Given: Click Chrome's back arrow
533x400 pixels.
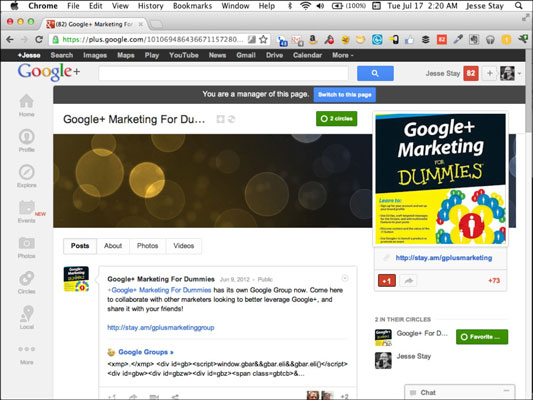Looking at the screenshot, I should click(x=10, y=40).
